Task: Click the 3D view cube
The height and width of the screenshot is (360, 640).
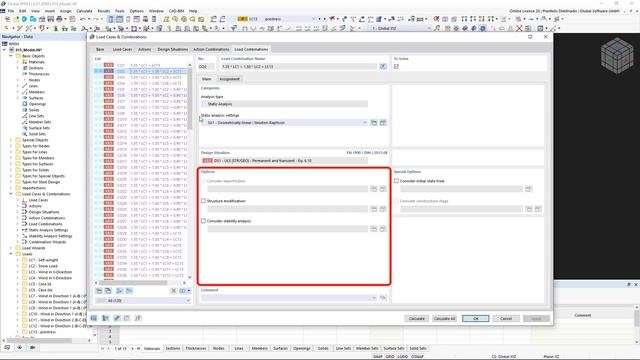Action: tap(617, 56)
